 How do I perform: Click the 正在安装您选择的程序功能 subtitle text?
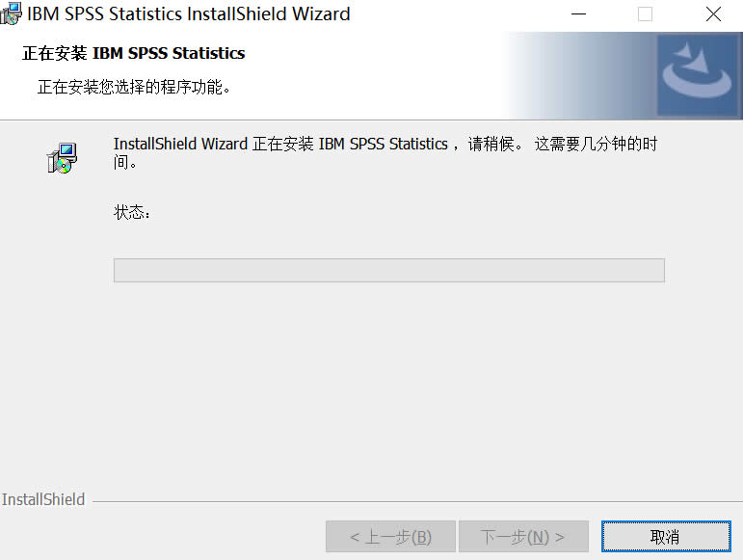tap(134, 87)
